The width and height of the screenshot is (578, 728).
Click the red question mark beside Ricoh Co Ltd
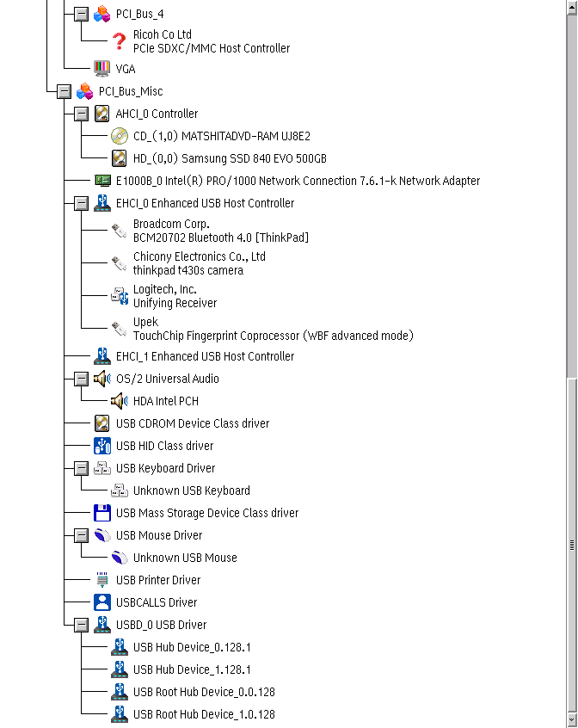[120, 41]
